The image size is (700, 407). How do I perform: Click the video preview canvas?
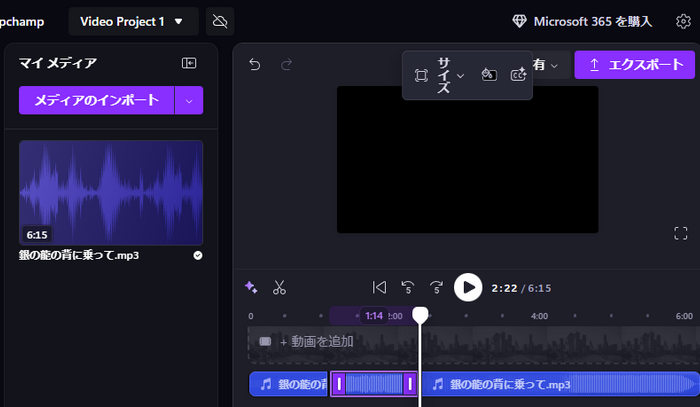(x=467, y=159)
